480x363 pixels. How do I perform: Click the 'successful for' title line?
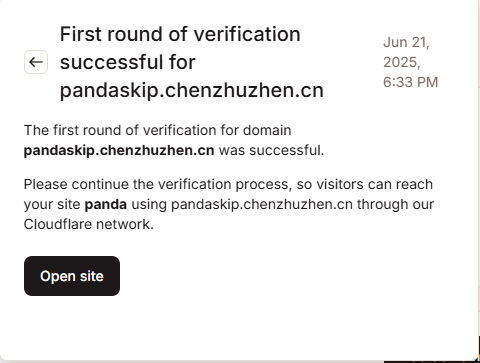(127, 62)
